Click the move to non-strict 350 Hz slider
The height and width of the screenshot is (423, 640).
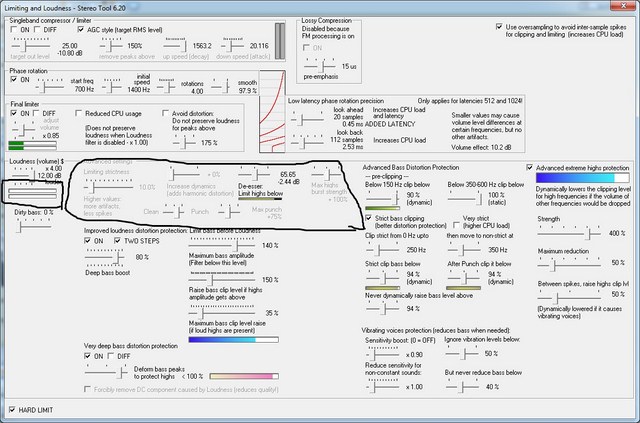pyautogui.click(x=464, y=249)
